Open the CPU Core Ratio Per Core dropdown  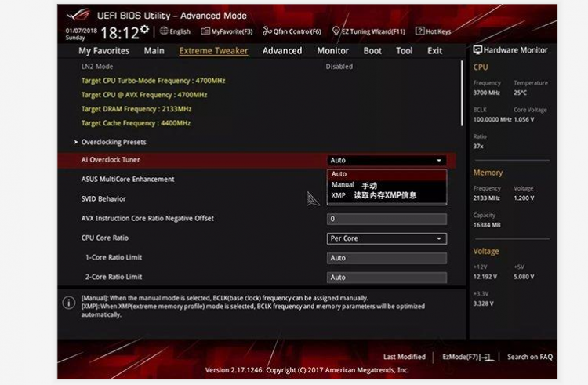tap(387, 239)
